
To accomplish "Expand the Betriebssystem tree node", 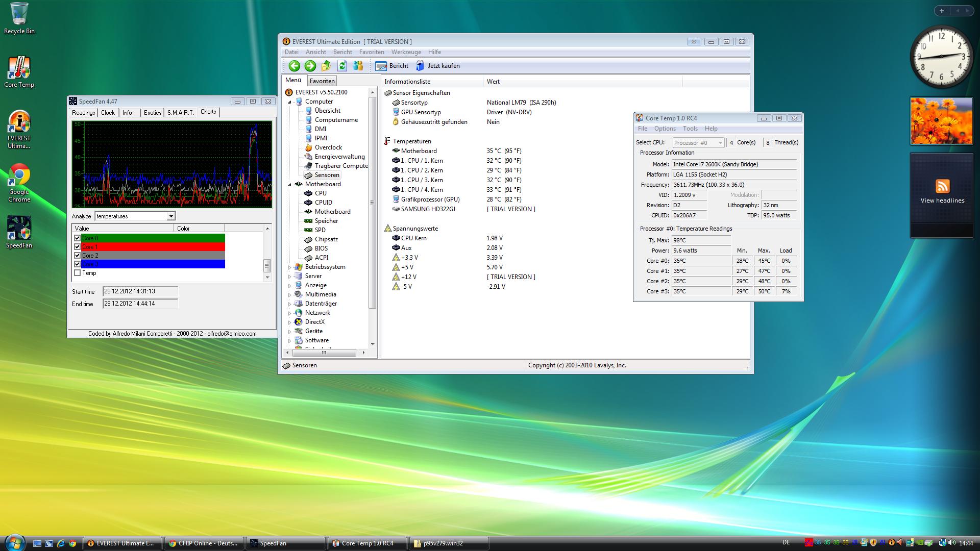I will click(289, 267).
